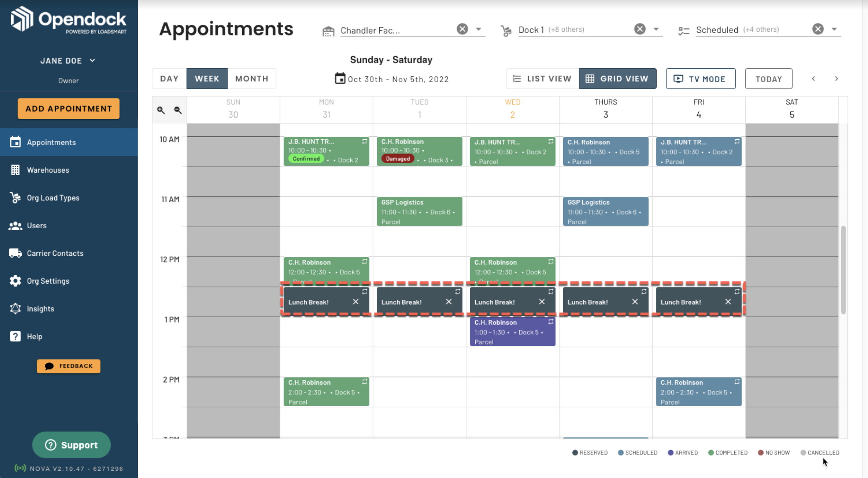Switch to List View

point(542,79)
